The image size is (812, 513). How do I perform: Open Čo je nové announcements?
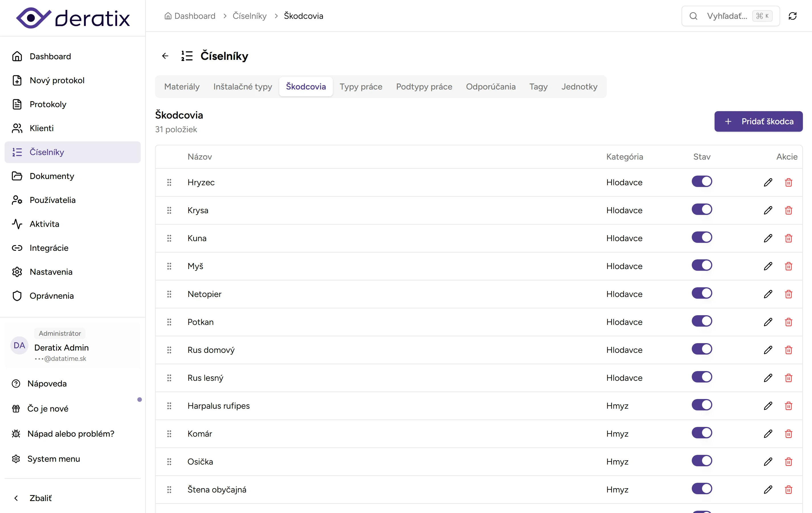[48, 408]
